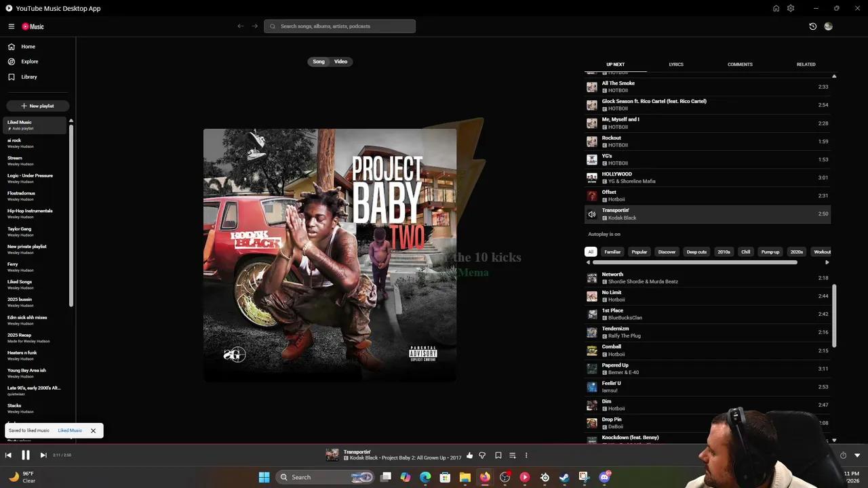Select the Popular filter chip
868x488 pixels.
tap(639, 252)
